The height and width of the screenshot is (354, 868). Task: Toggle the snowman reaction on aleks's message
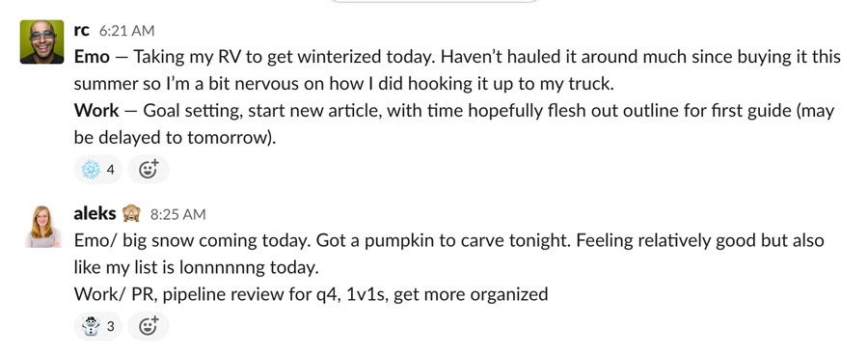point(98,326)
